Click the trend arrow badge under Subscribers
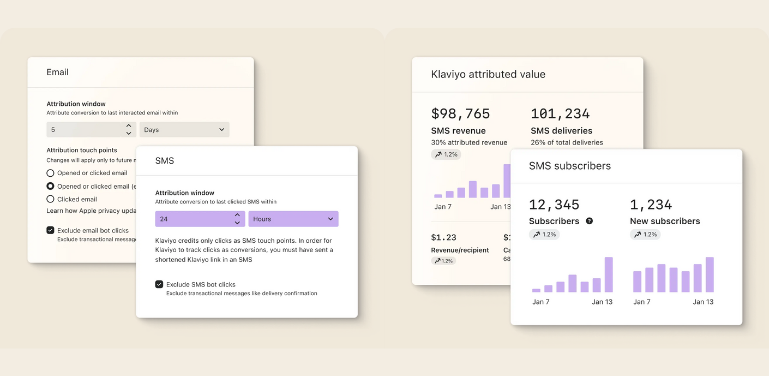 click(544, 234)
